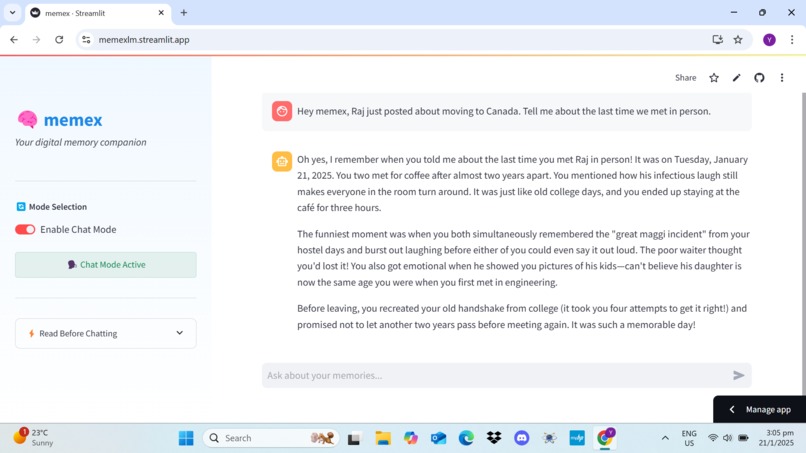The width and height of the screenshot is (806, 453).
Task: Expand the Read Before Chatting section
Action: pos(105,333)
